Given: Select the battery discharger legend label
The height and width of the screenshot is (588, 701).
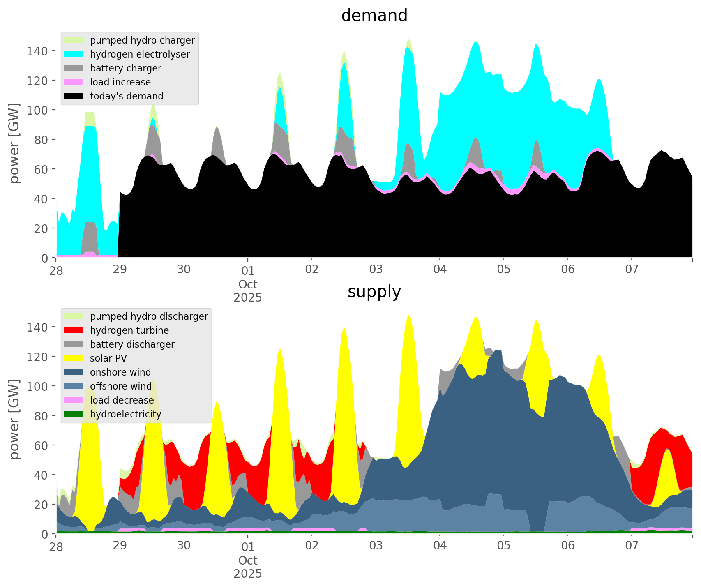Looking at the screenshot, I should click(132, 344).
